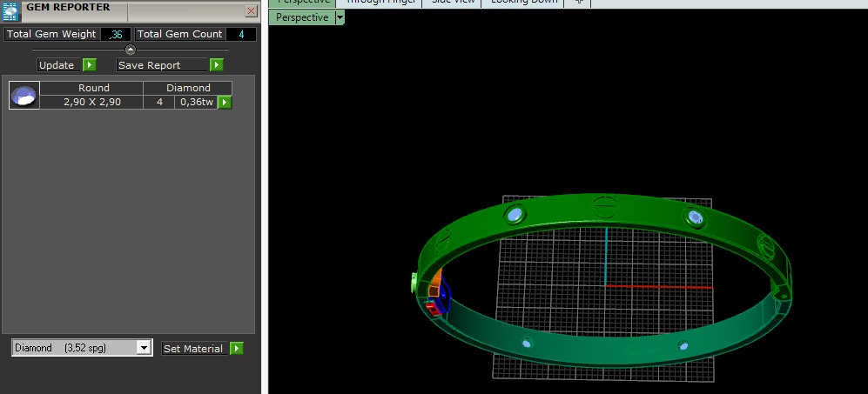Select the top-left diamond on the bangle
Viewport: 868px width, 394px height.
[515, 214]
